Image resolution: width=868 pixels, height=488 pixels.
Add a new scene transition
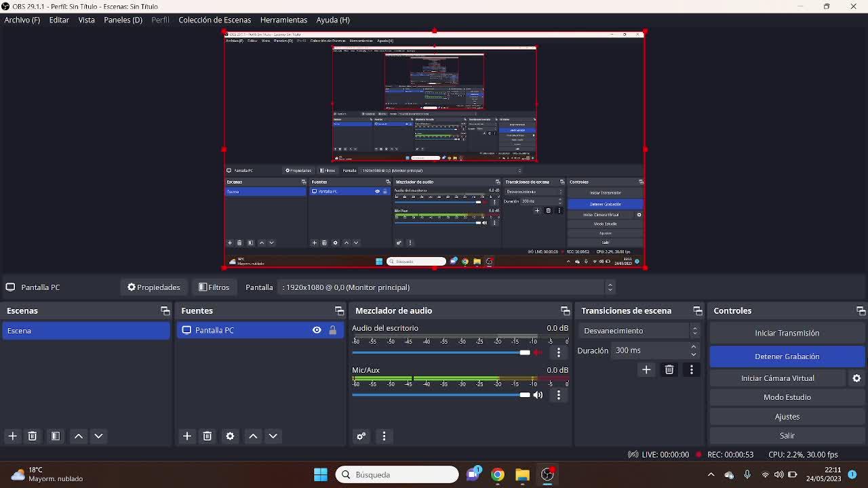(646, 369)
